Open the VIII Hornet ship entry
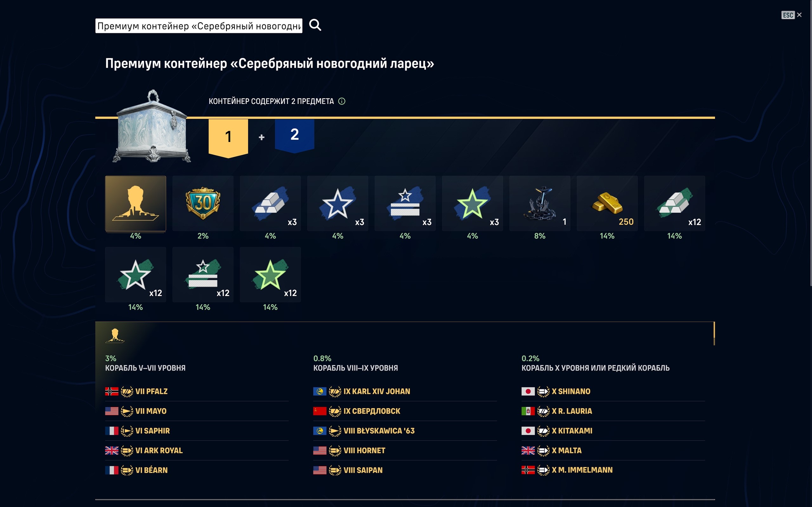812x507 pixels. 364,450
